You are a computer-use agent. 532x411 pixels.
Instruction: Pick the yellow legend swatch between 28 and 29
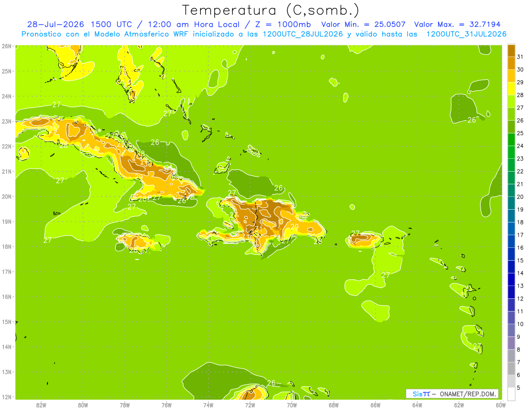[x=511, y=89]
